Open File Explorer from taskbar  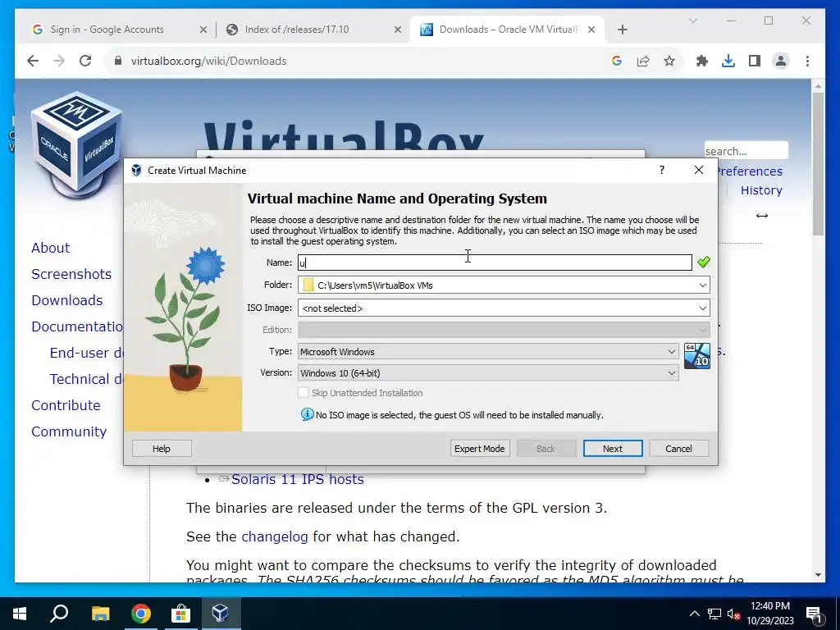[100, 614]
